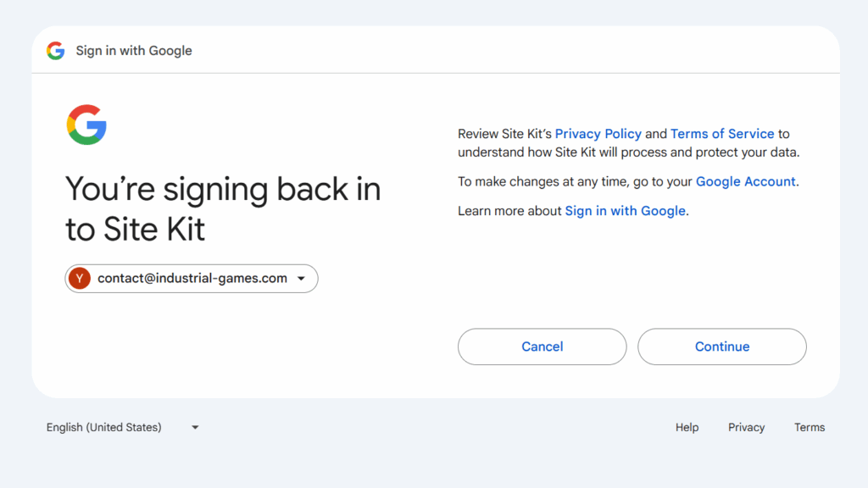This screenshot has width=868, height=488.
Task: Select the contact@industrial-games.com email text
Action: (192, 279)
